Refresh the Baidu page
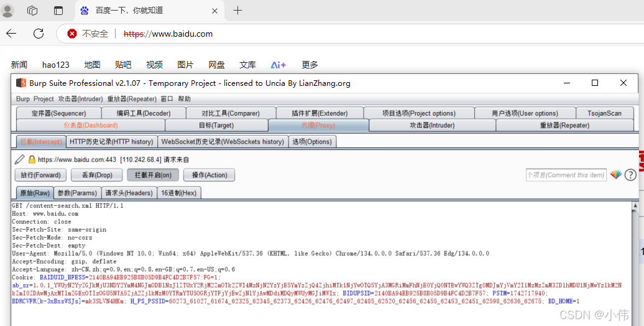Screen dimensions: 644x326 (x=39, y=34)
